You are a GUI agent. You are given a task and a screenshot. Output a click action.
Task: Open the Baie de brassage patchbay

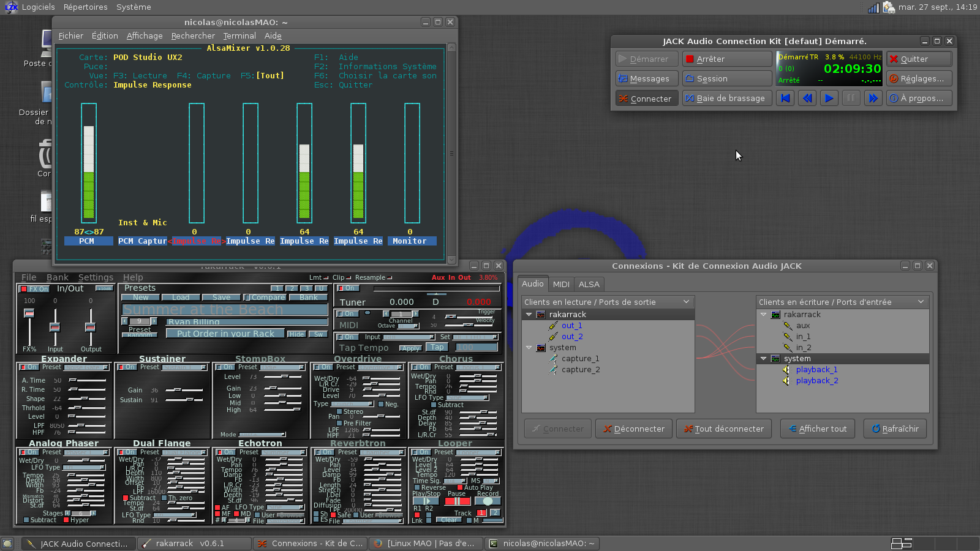click(726, 99)
